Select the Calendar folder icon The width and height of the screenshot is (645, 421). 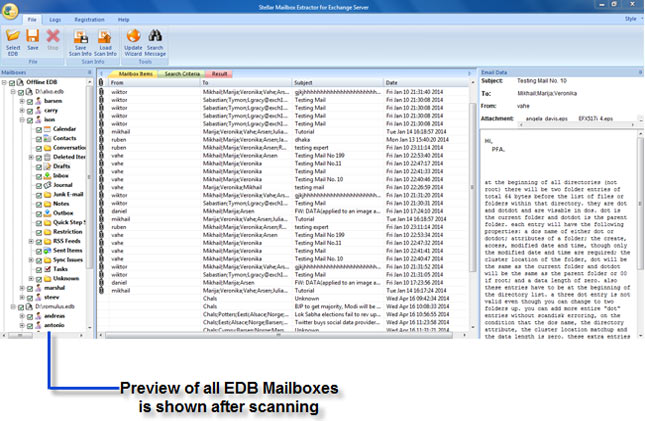48,129
